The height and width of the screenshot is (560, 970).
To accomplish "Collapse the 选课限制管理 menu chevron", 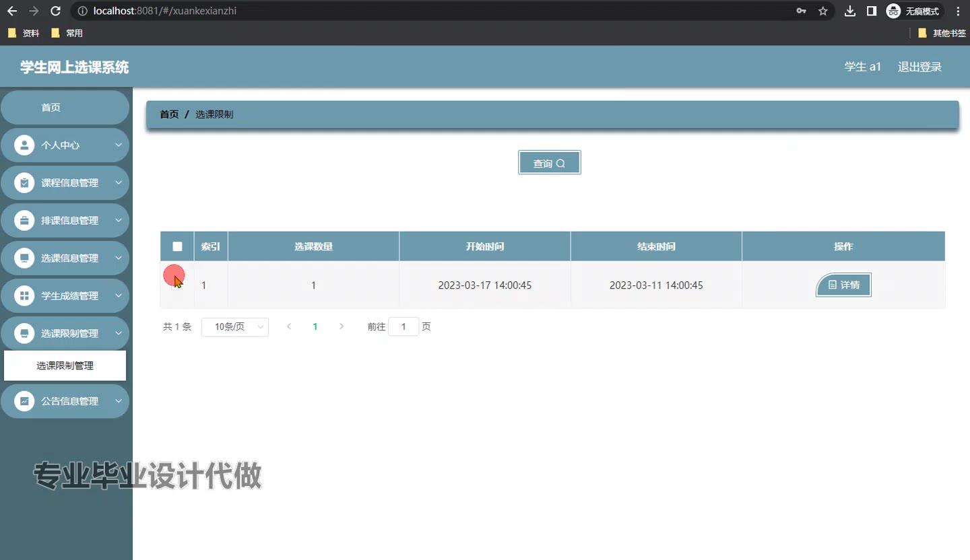I will click(x=119, y=333).
